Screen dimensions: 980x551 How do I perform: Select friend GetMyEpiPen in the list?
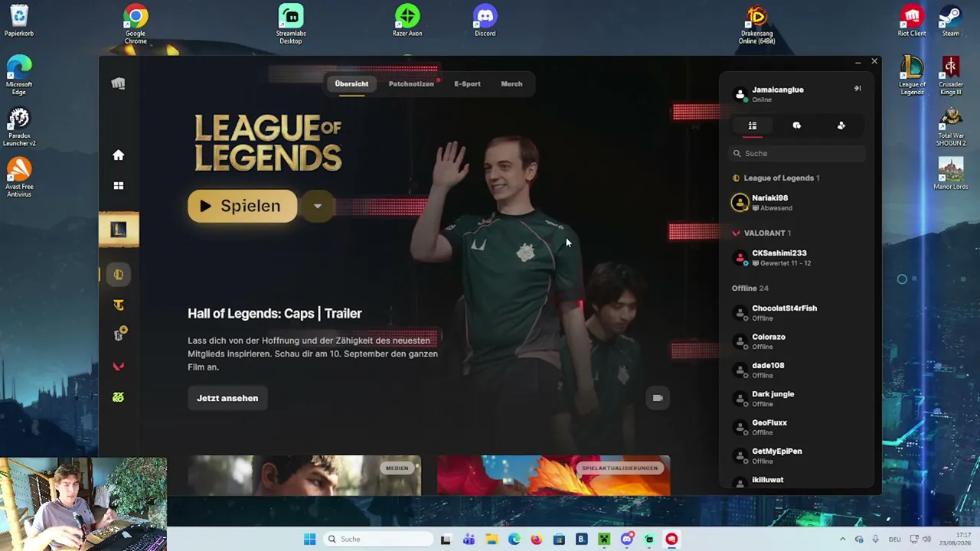(796, 455)
